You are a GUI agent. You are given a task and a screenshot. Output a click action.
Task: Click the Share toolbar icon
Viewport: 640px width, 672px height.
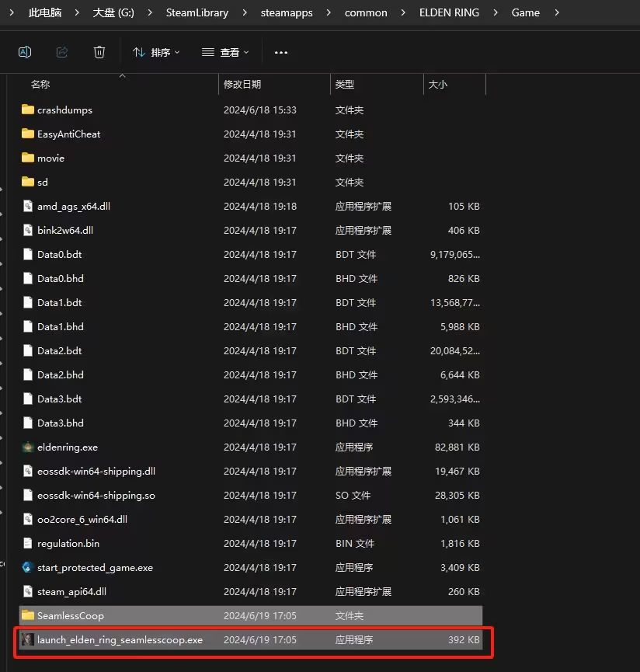pos(62,52)
